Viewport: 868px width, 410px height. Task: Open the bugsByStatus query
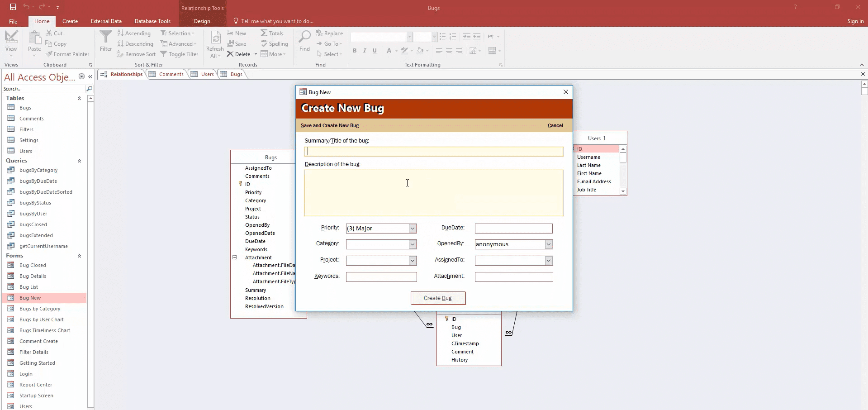click(x=35, y=203)
